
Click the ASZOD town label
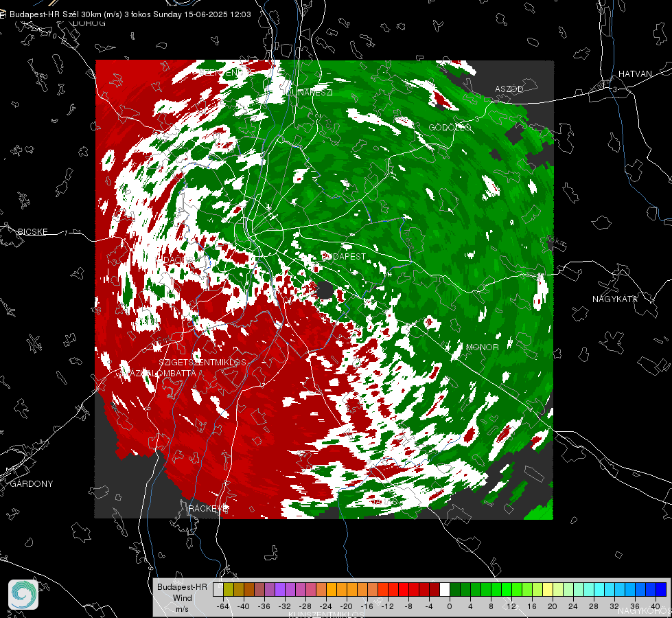pyautogui.click(x=509, y=89)
